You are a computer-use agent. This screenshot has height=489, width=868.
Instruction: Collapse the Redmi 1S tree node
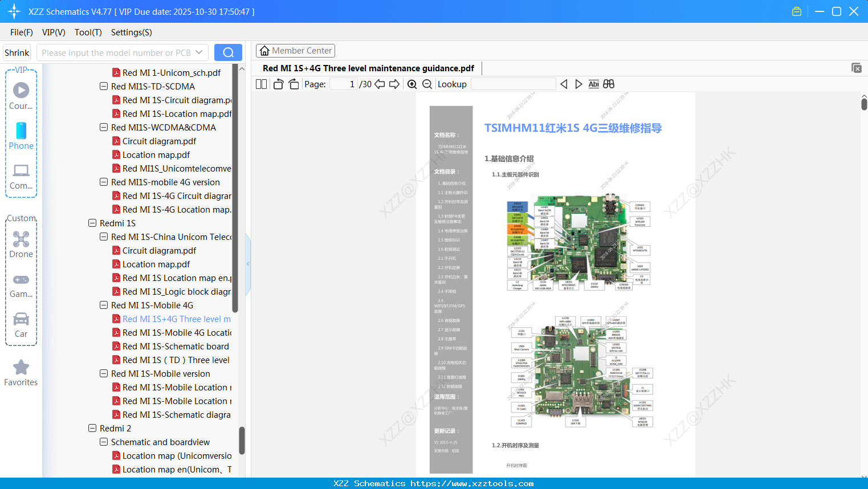92,223
